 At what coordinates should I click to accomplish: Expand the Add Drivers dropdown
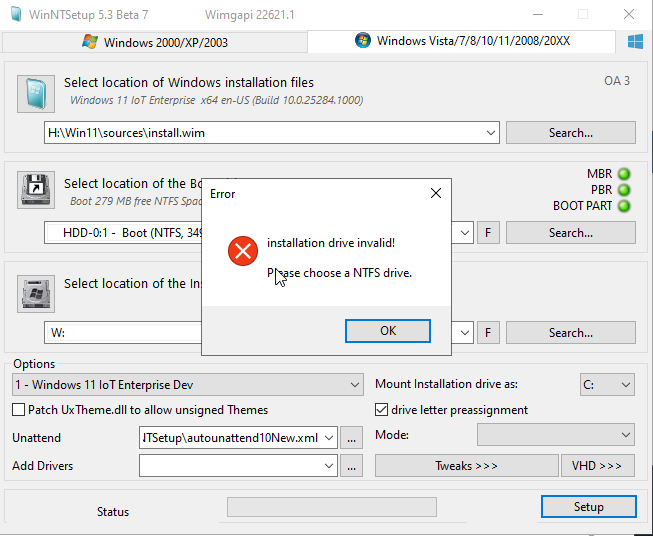pos(329,466)
